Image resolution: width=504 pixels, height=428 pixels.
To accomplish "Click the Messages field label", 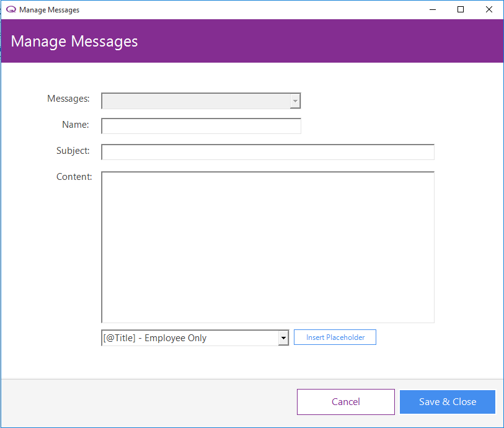I will (68, 99).
